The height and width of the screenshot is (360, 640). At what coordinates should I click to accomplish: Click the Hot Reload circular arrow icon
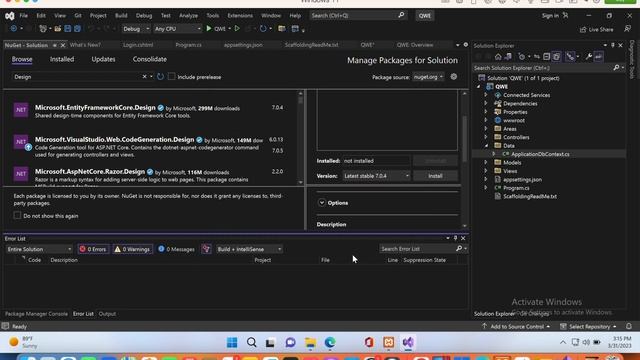coord(263,29)
